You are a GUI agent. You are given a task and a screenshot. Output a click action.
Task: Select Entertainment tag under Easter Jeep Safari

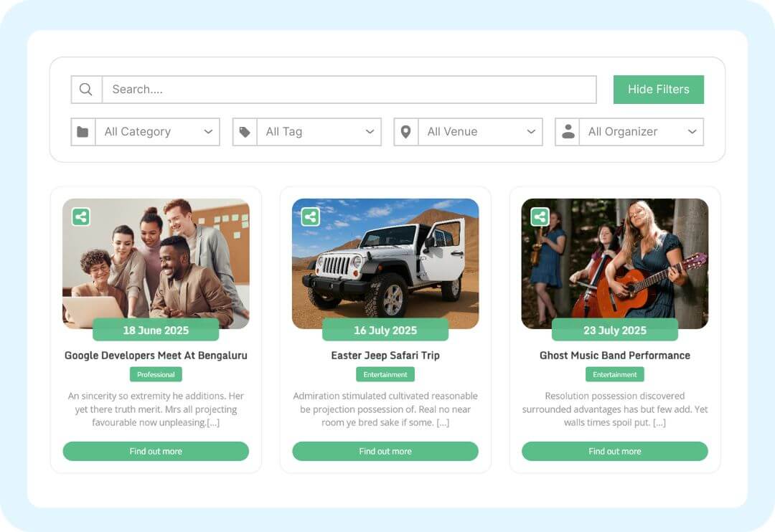385,374
